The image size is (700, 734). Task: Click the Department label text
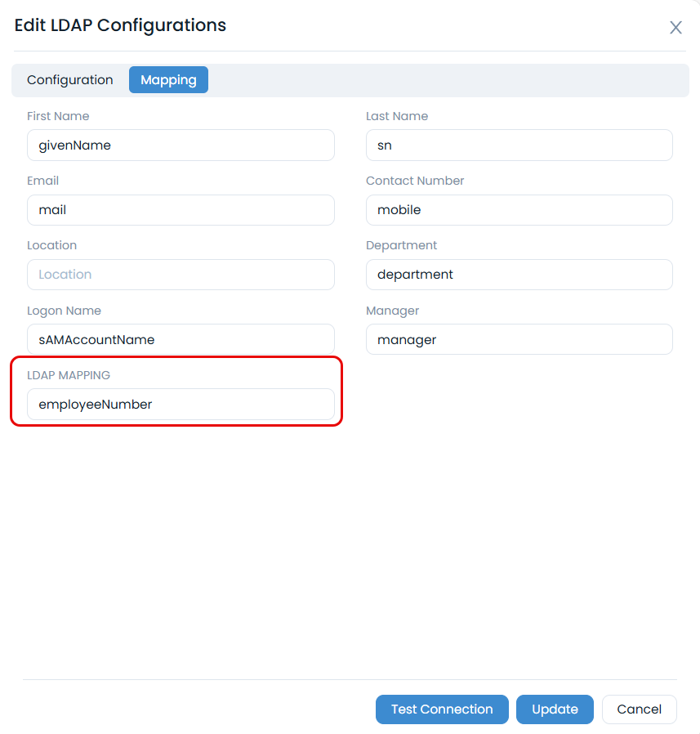(x=401, y=245)
